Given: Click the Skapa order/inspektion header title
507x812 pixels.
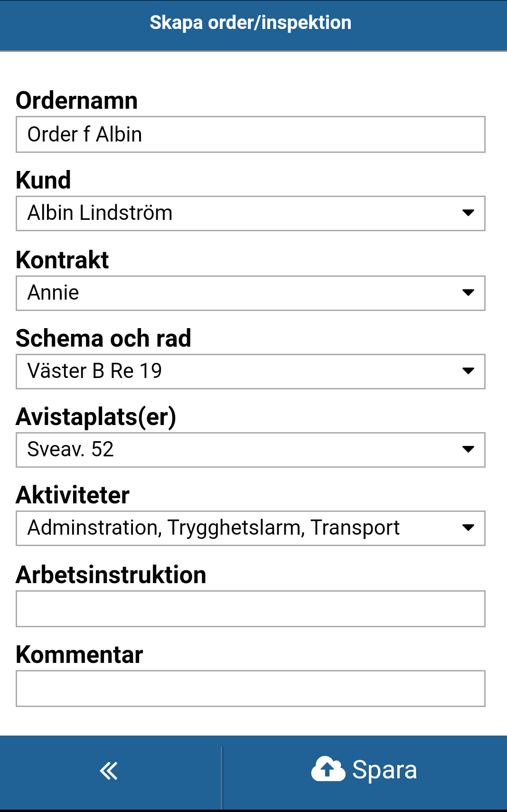Looking at the screenshot, I should pyautogui.click(x=251, y=22).
